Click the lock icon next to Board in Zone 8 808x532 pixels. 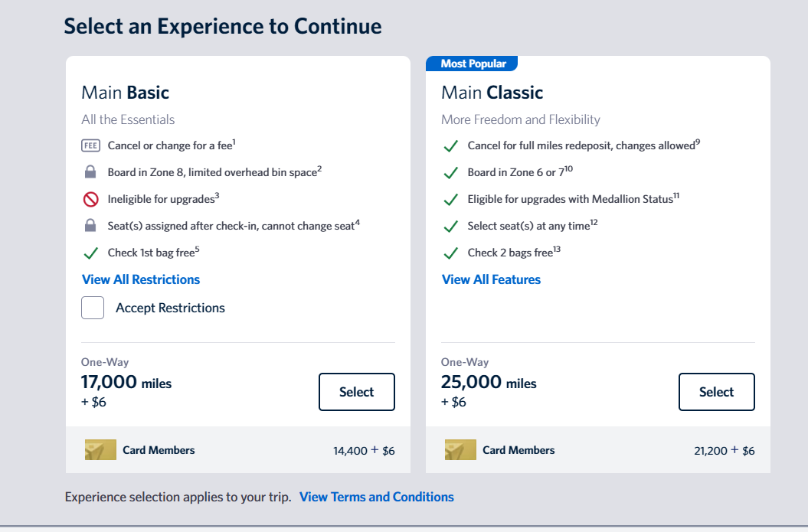click(90, 172)
